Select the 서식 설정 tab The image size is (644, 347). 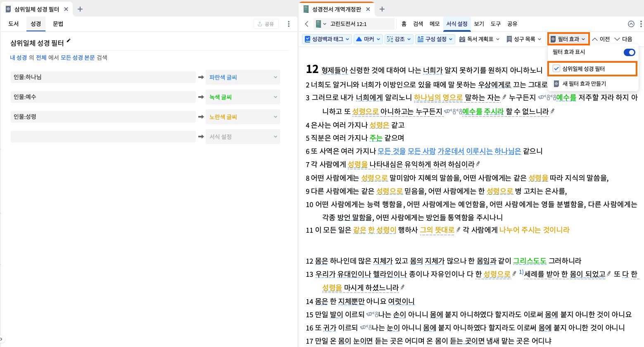[x=457, y=24]
